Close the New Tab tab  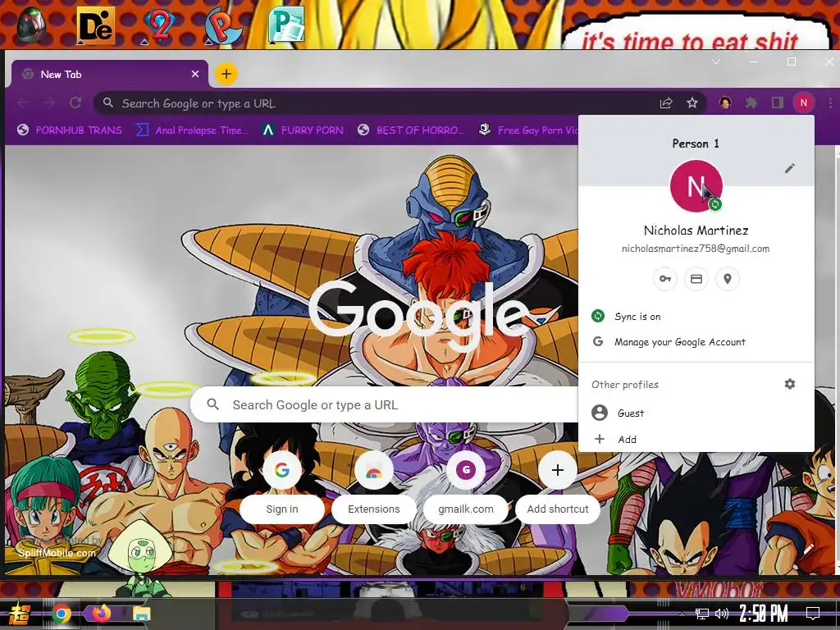pyautogui.click(x=195, y=74)
